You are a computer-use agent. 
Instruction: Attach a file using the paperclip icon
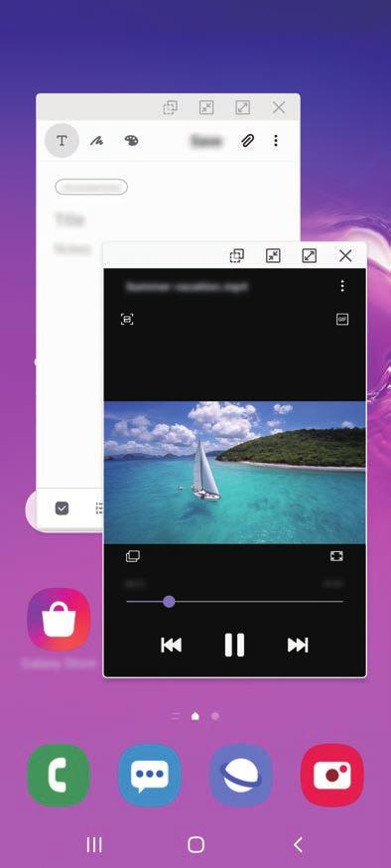(247, 141)
